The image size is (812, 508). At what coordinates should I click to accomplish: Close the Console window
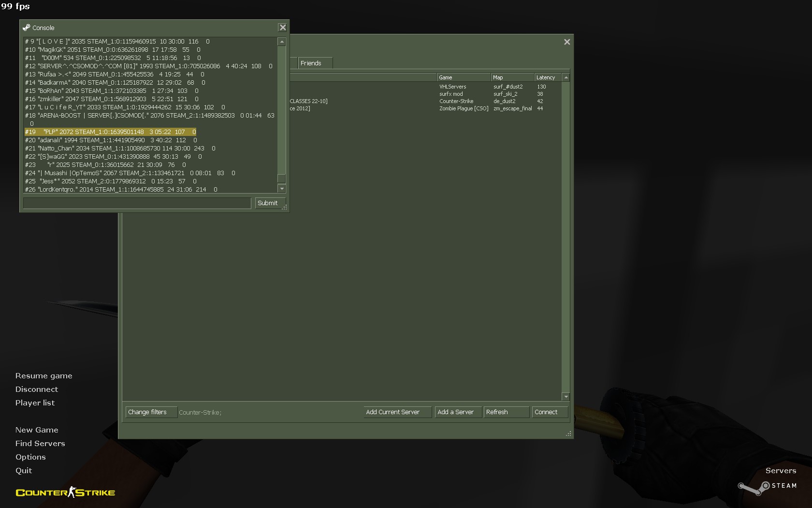pyautogui.click(x=283, y=28)
